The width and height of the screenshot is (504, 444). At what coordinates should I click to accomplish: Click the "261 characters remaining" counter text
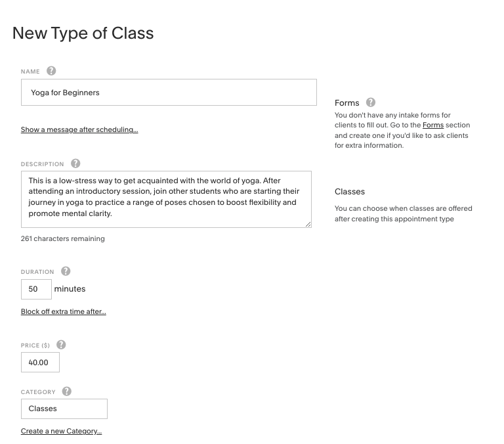pos(63,239)
